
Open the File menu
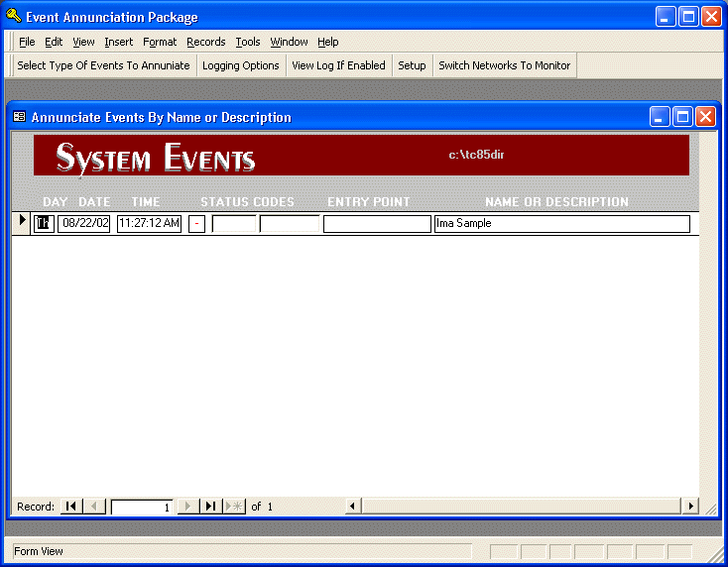pos(27,42)
